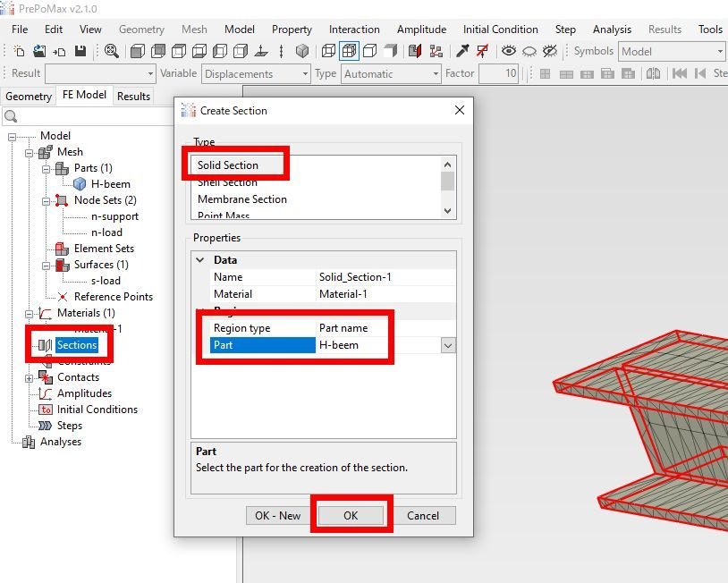Image resolution: width=728 pixels, height=583 pixels.
Task: Click the previous frame step icon
Action: pyautogui.click(x=700, y=73)
